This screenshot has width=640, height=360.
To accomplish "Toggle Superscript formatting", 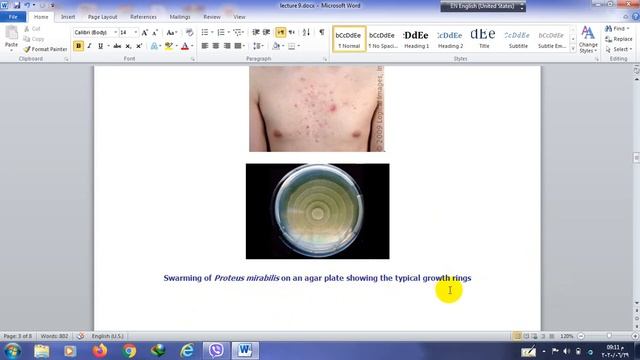I will click(139, 46).
